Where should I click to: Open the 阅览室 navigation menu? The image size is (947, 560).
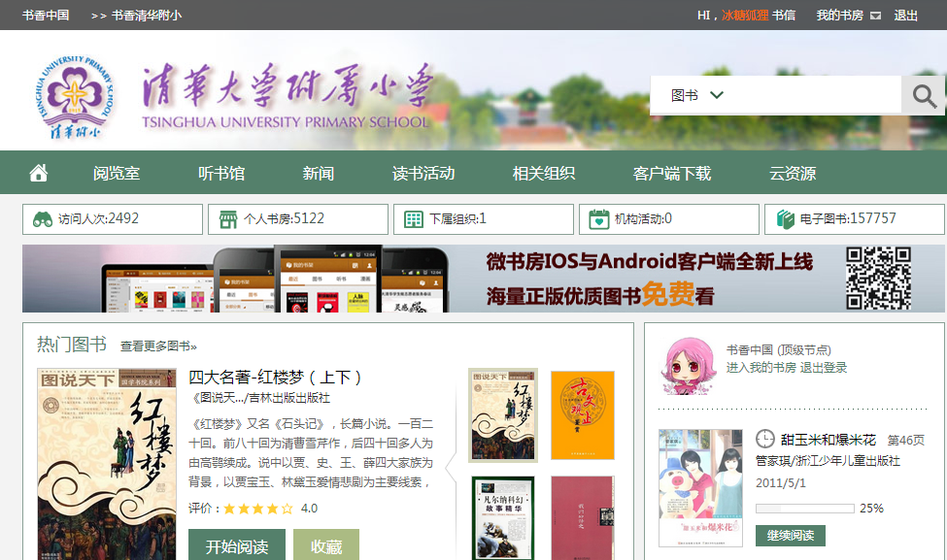coord(117,174)
